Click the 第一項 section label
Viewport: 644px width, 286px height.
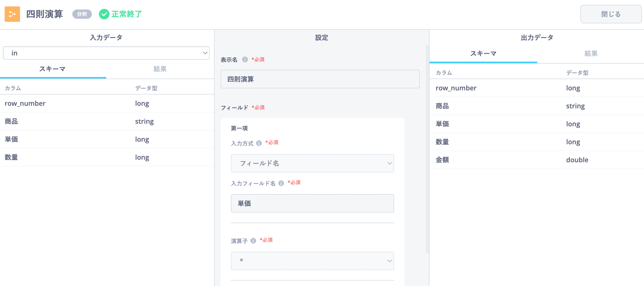click(239, 128)
